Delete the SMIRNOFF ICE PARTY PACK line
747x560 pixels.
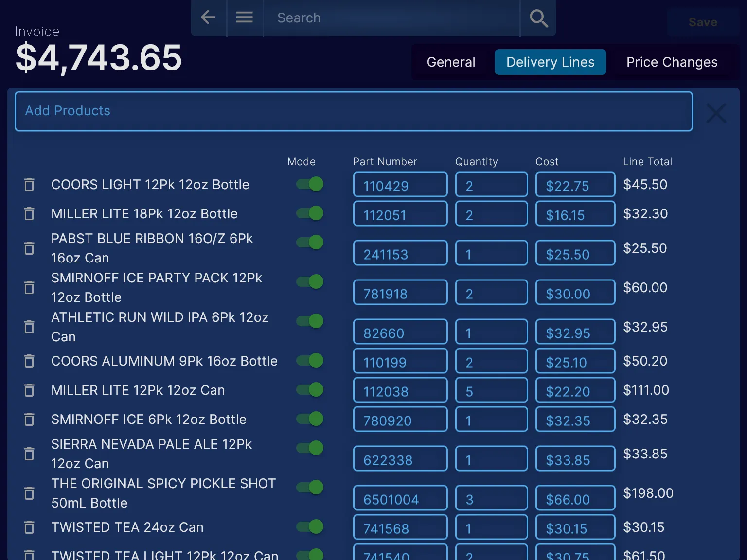point(29,287)
